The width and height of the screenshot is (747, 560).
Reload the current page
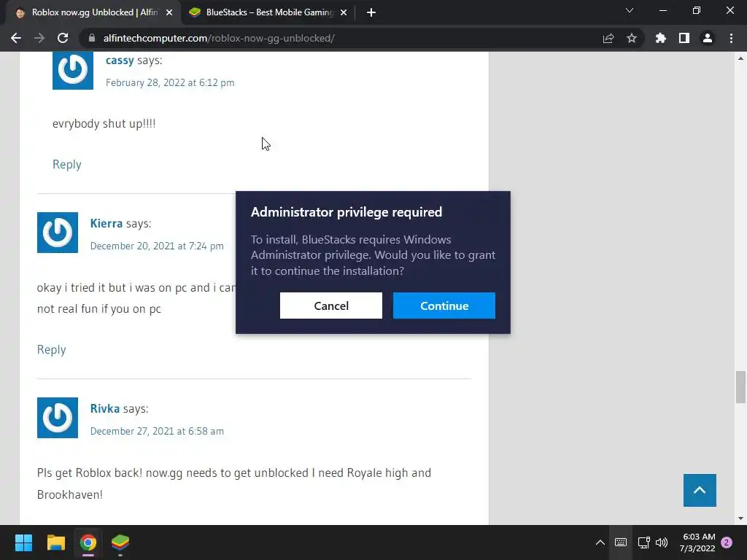tap(63, 38)
